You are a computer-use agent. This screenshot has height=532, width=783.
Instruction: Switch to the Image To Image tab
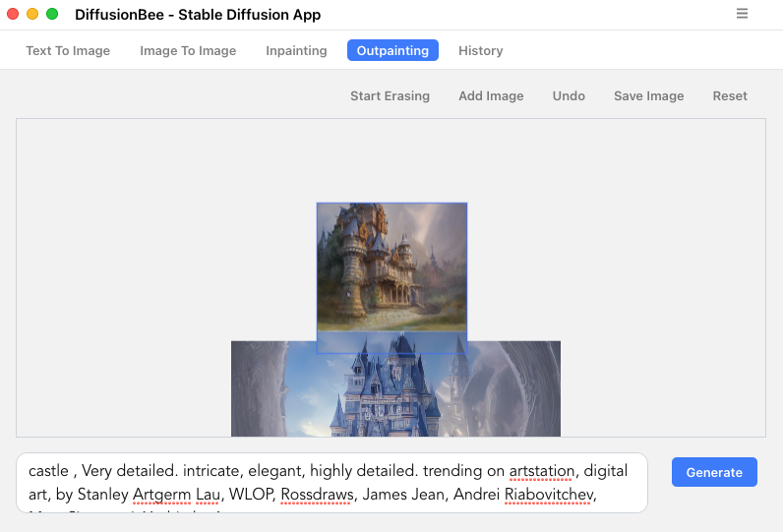(x=188, y=50)
